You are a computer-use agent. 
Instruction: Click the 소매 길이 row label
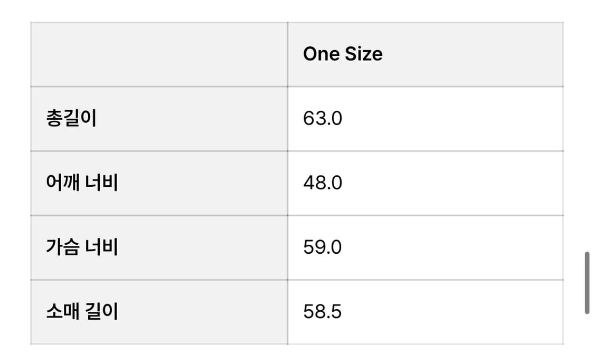(x=82, y=312)
